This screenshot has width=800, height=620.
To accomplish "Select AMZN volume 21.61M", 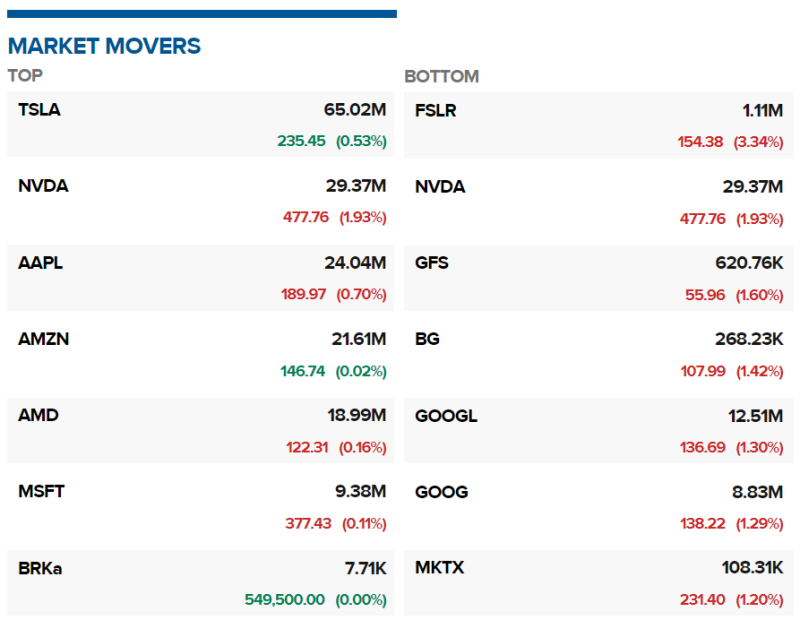I will pos(359,339).
